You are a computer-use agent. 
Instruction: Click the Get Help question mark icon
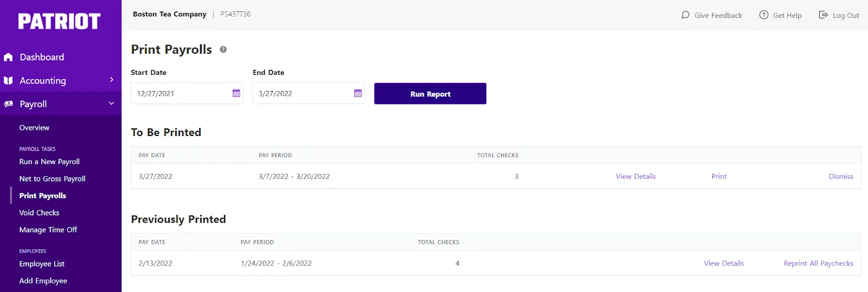click(x=764, y=15)
